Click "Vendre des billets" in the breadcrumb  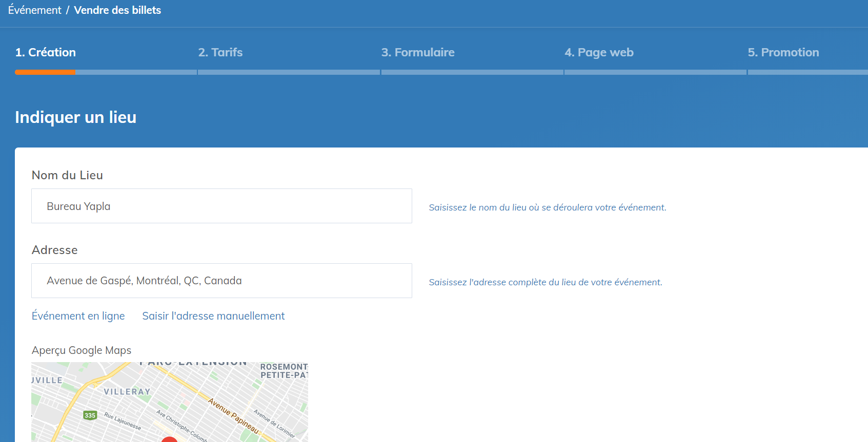[117, 10]
